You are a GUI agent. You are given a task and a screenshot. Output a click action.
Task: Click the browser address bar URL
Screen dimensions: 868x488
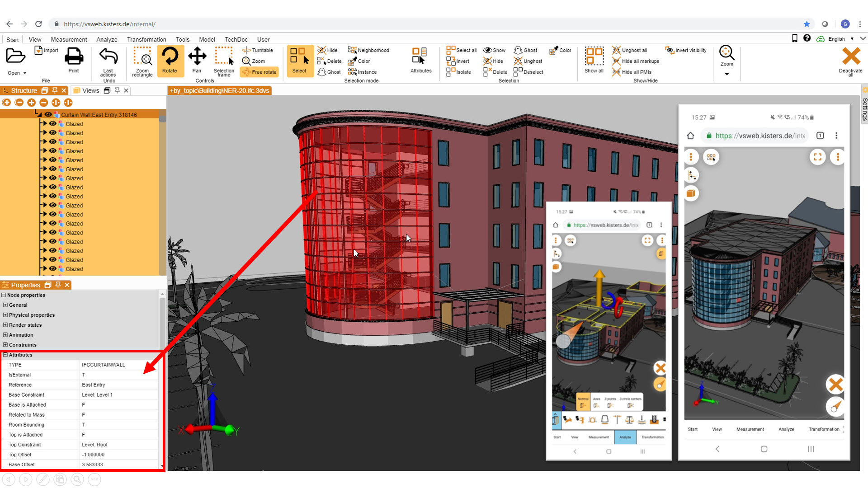click(110, 24)
